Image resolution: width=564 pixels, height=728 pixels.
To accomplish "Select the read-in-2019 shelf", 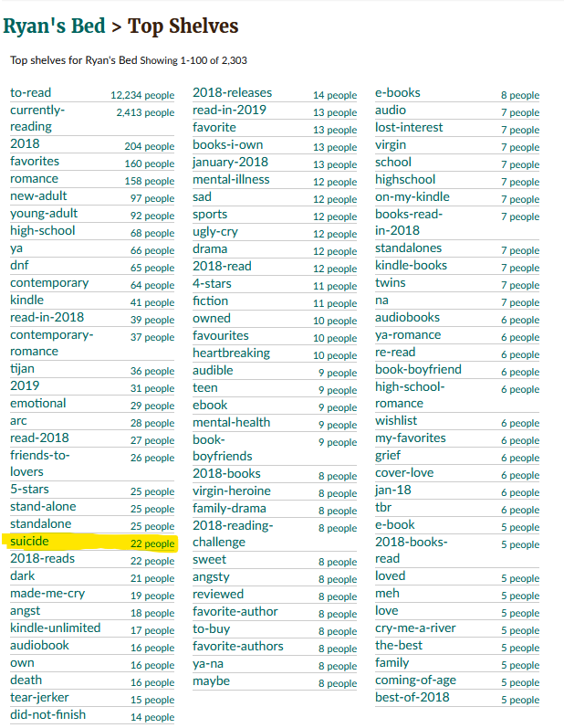I will click(x=230, y=110).
